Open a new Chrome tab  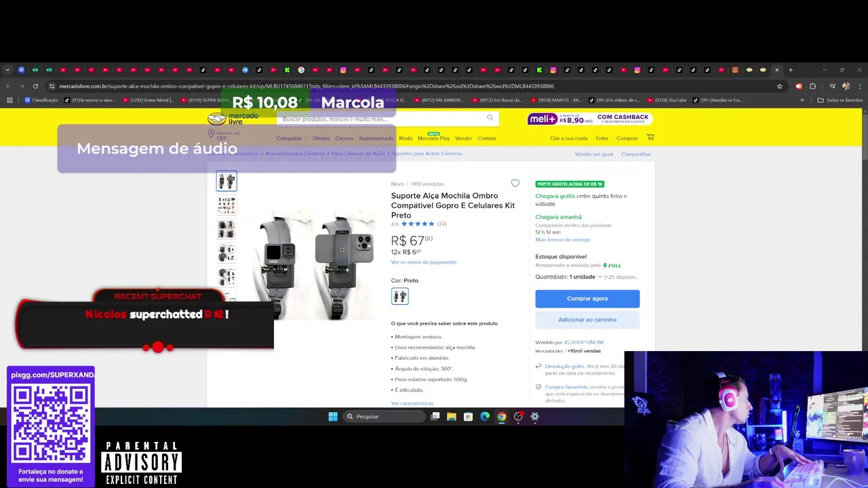790,70
